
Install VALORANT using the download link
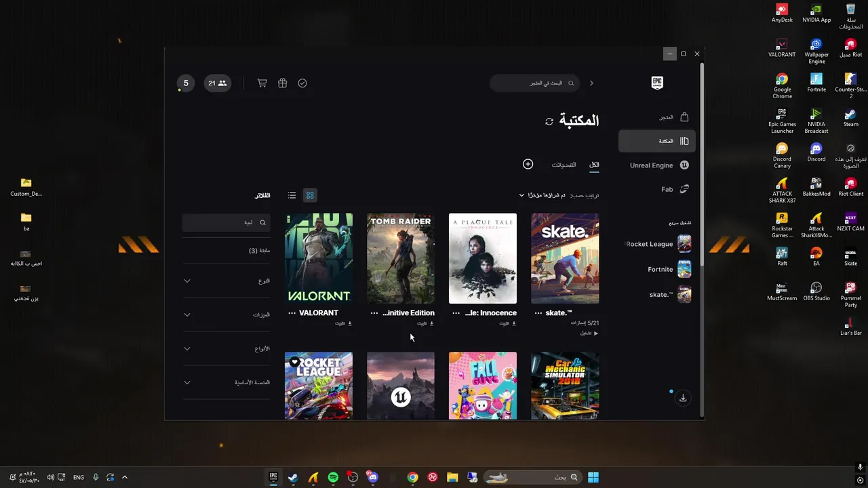click(343, 323)
